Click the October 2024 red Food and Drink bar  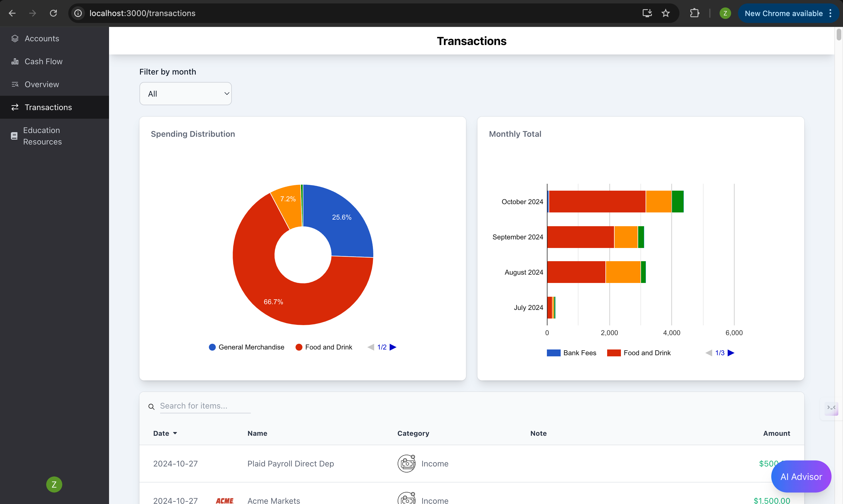597,201
